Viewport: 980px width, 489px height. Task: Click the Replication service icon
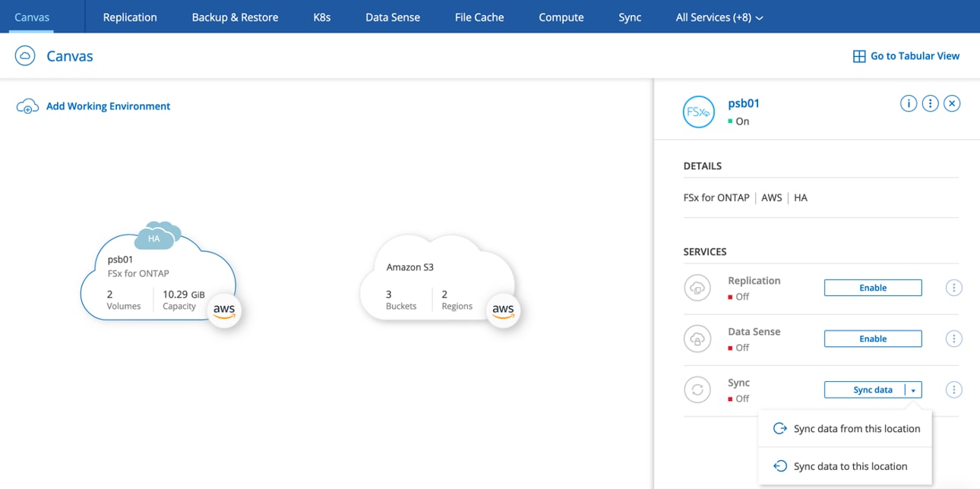click(x=697, y=289)
